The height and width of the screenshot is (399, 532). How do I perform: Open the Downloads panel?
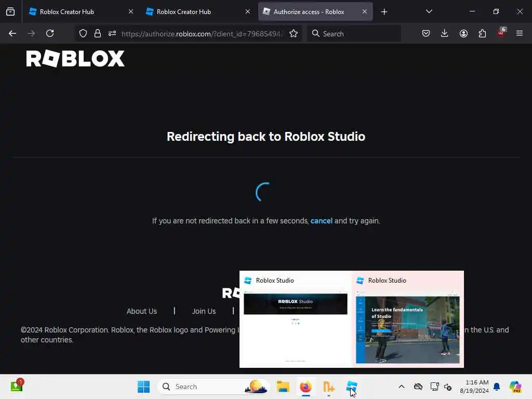445,34
